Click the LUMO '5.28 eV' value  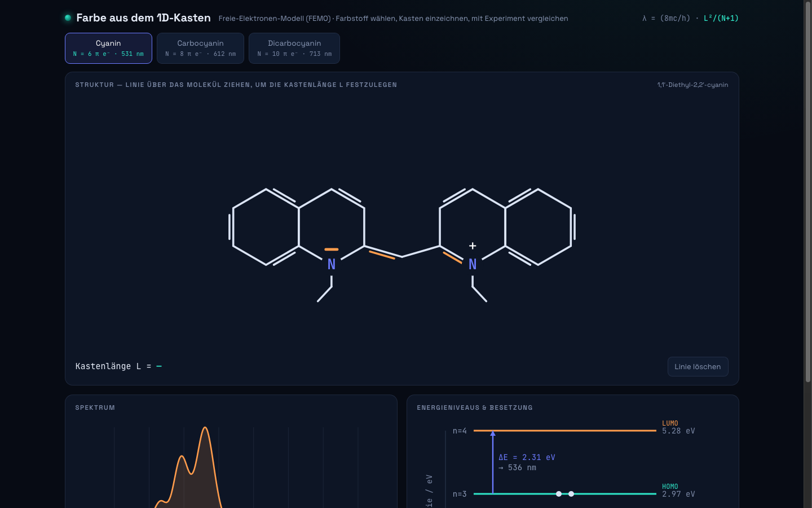click(678, 431)
